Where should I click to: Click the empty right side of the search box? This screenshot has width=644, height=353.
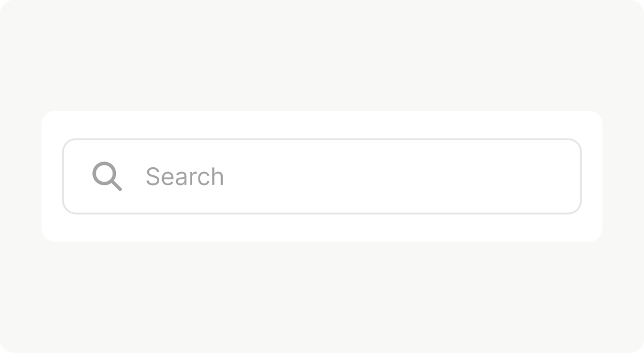click(491, 176)
